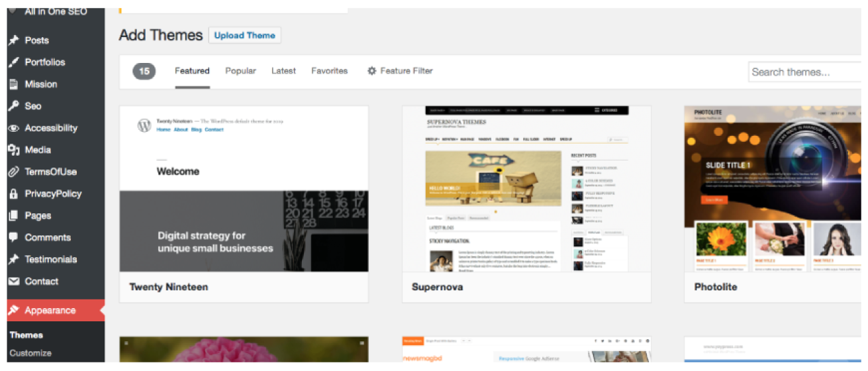Click the lock icon beside PrivacyPolicy
This screenshot has width=868, height=371.
[13, 193]
